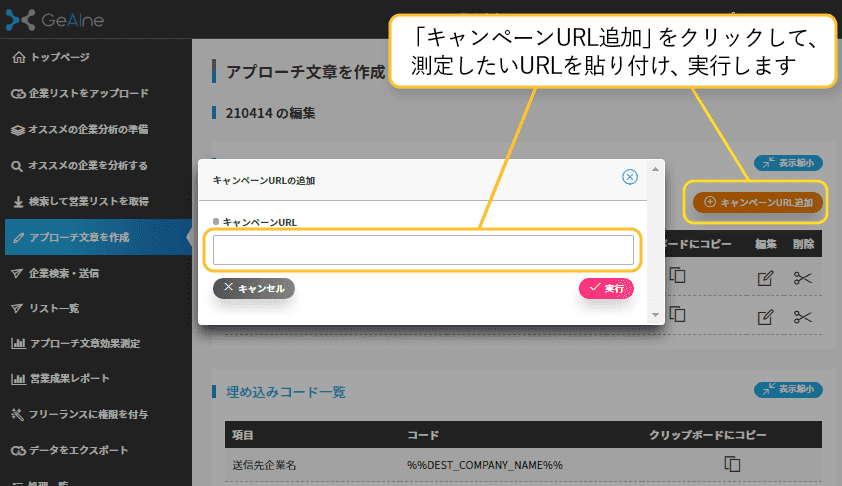
Task: Click download icon beside 検索して営業リストを取得
Action: click(x=18, y=202)
